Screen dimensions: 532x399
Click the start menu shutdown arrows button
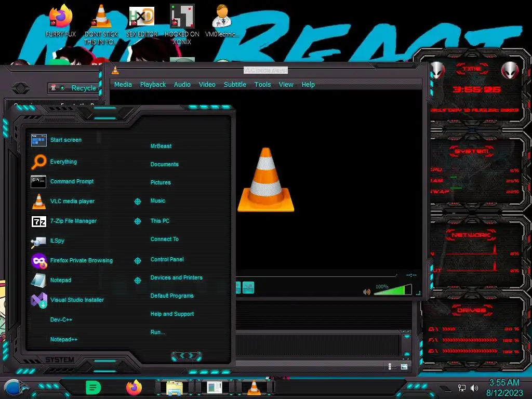point(187,356)
